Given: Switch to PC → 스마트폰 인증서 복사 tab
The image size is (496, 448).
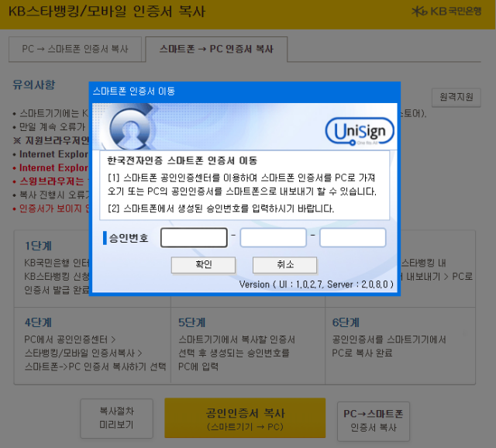Looking at the screenshot, I should coord(75,49).
